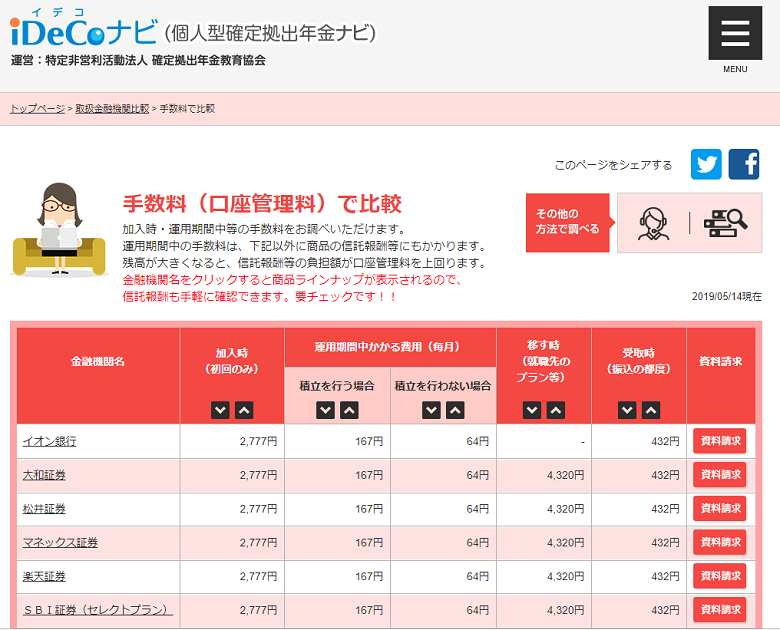The image size is (780, 630).
Task: Open 楽天証券 product lineup link
Action: coord(44,576)
